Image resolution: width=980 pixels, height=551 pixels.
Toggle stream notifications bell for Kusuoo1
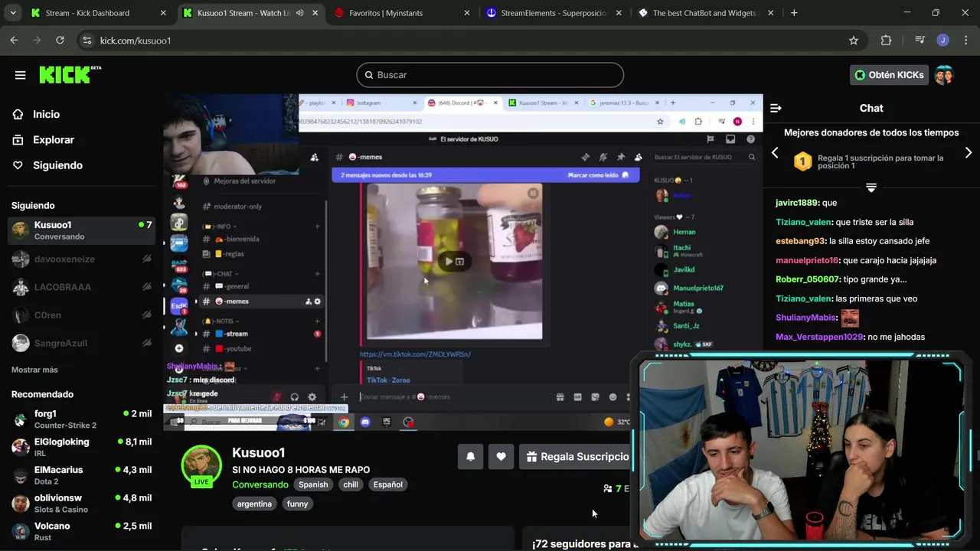click(x=471, y=457)
